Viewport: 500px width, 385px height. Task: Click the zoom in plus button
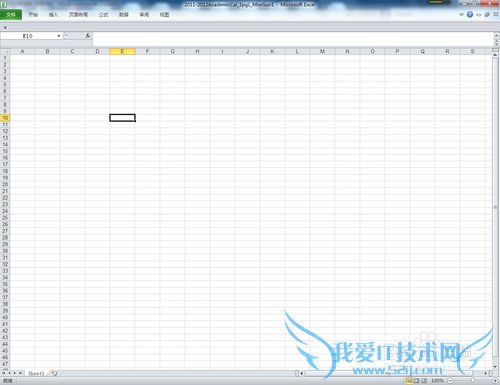tap(495, 381)
